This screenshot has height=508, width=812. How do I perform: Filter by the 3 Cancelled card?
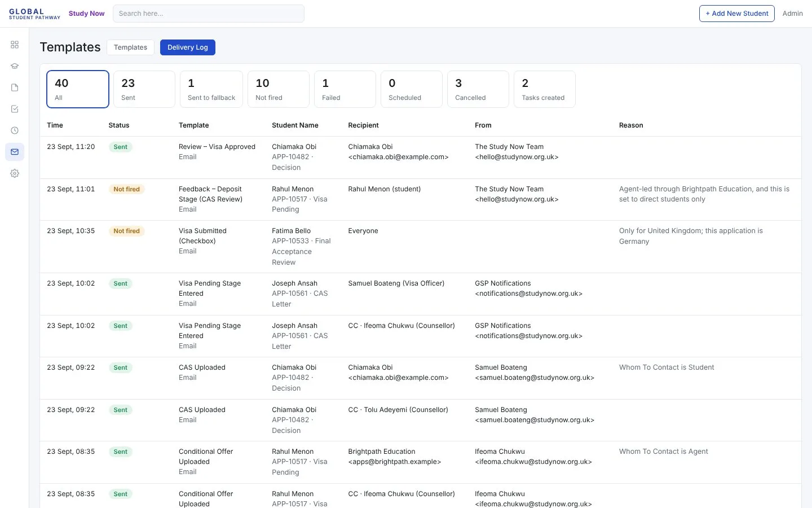(x=478, y=89)
